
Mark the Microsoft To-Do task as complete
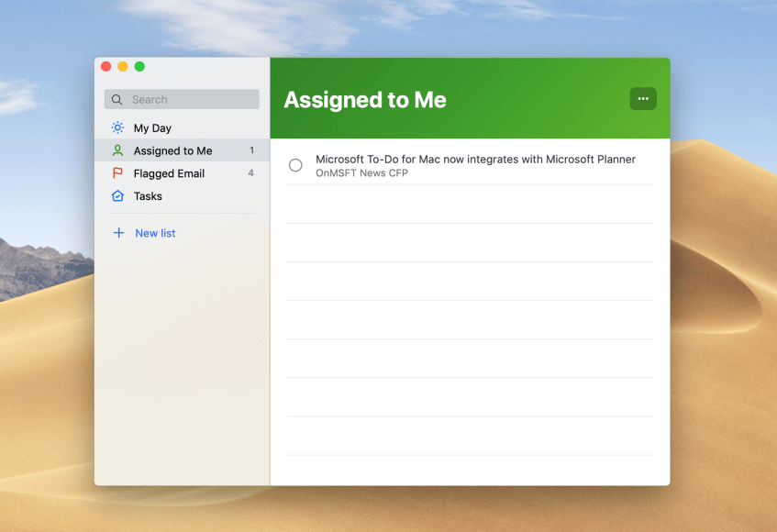click(295, 165)
